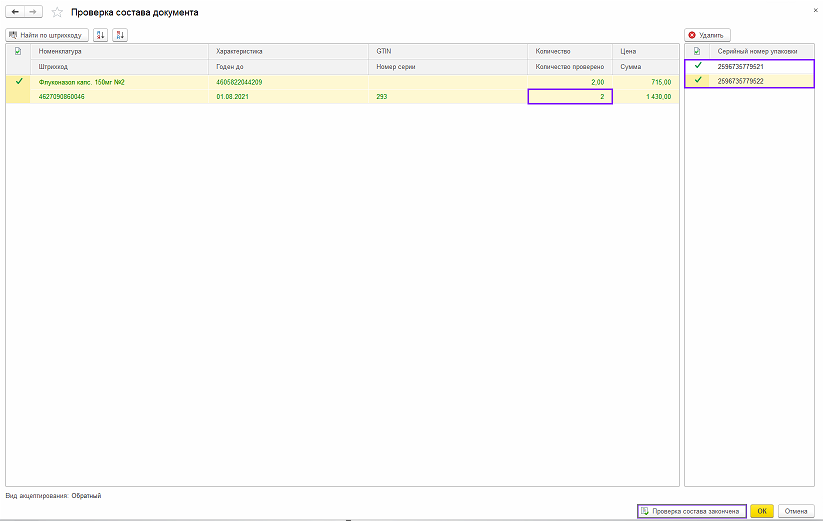Click the checked-status icon in the serial numbers header

697,50
